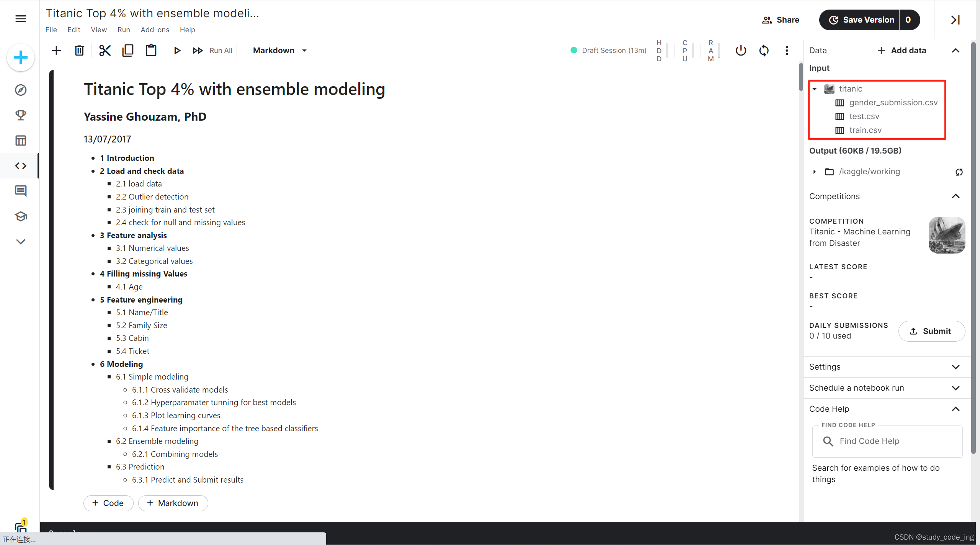Run the current cell with play icon
The width and height of the screenshot is (980, 545).
click(x=177, y=50)
